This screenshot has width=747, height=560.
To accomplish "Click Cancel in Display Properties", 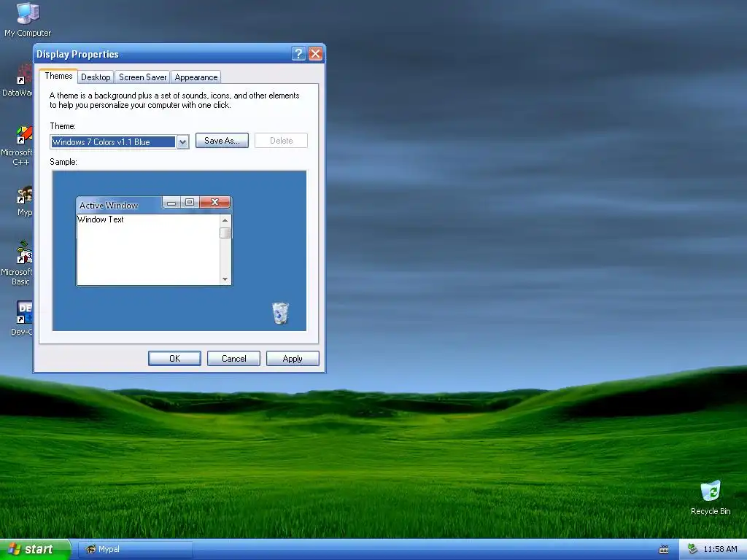I will pos(233,359).
